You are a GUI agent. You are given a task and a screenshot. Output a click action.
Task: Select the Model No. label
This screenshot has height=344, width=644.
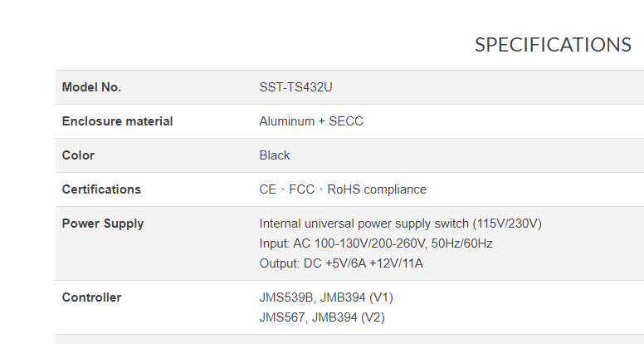coord(91,87)
